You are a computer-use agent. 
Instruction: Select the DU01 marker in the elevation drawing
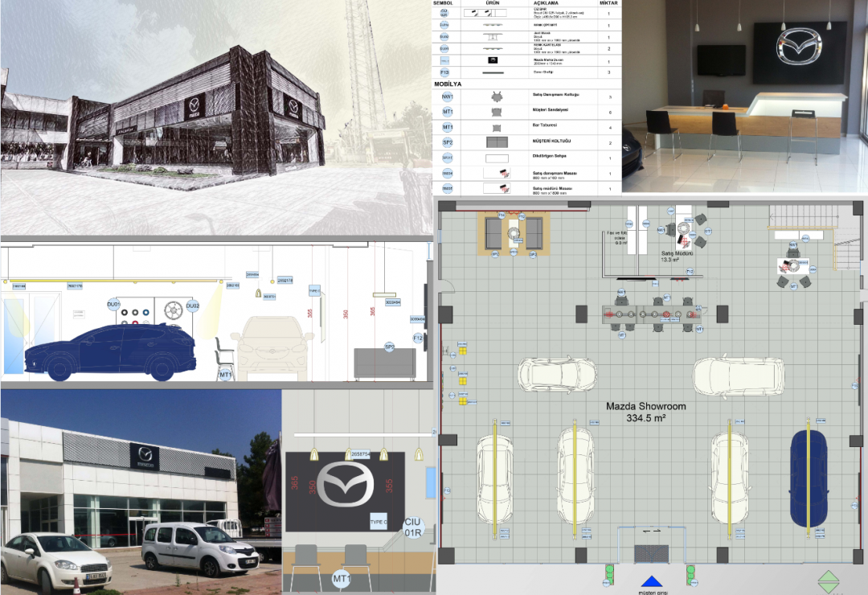point(113,305)
